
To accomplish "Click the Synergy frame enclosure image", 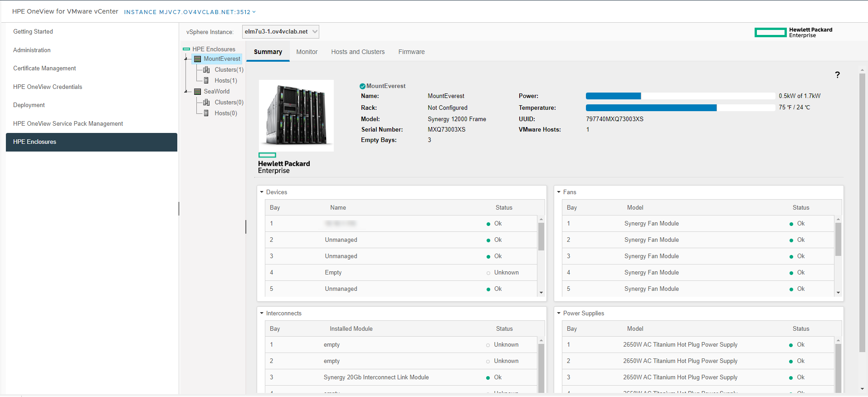I will tap(296, 116).
